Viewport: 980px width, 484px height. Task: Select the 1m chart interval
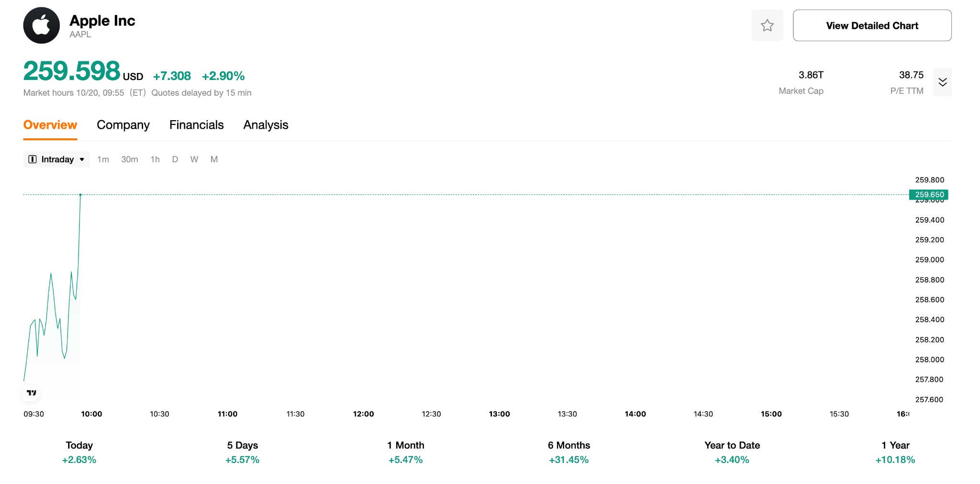tap(103, 159)
